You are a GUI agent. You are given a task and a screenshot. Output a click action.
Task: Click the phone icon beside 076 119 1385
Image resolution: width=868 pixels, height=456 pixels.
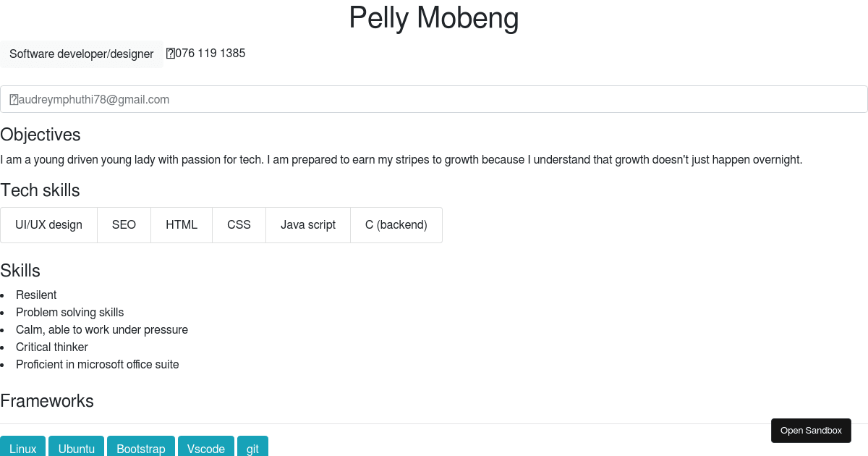pos(170,53)
